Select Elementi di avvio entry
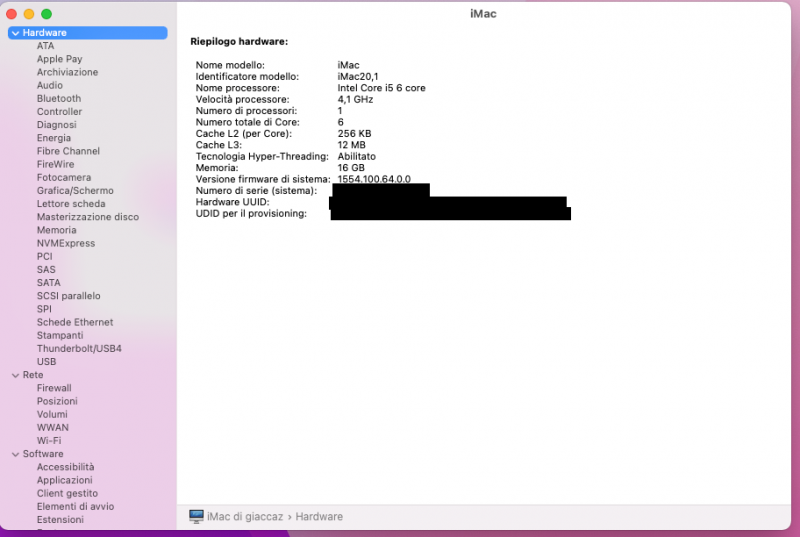 coord(76,507)
